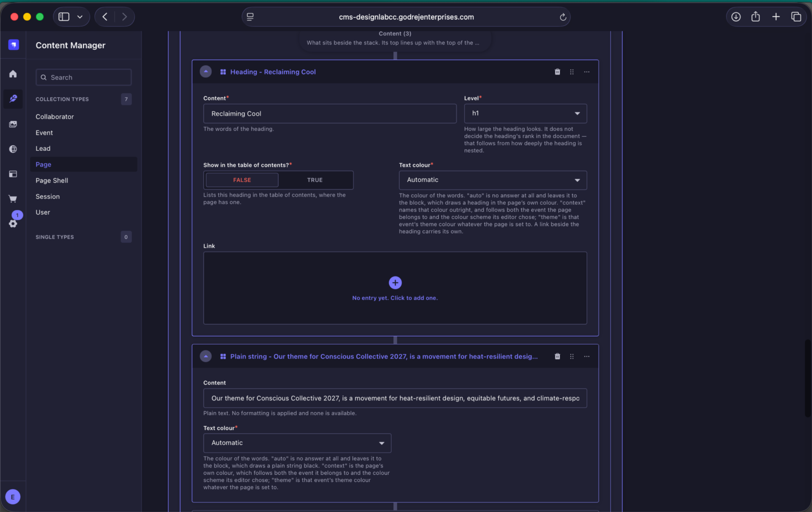Go to Home in the left rail
This screenshot has width=812, height=512.
(x=13, y=74)
